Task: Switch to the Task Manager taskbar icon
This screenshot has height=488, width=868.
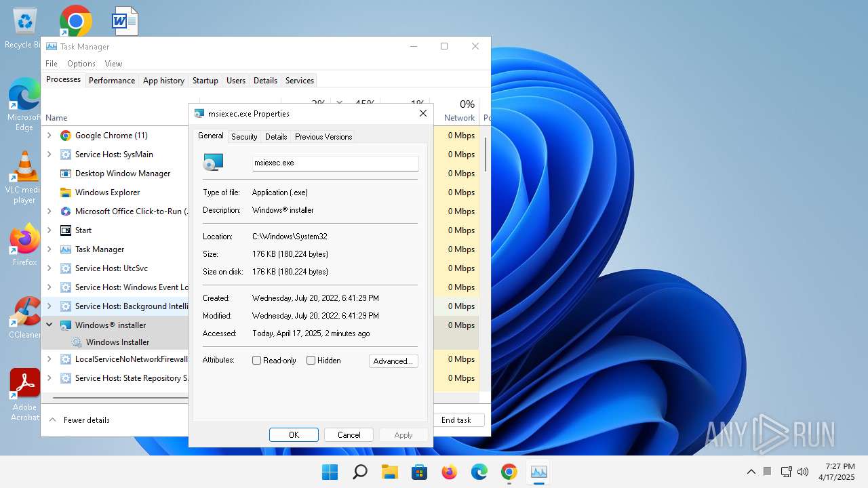Action: click(539, 472)
